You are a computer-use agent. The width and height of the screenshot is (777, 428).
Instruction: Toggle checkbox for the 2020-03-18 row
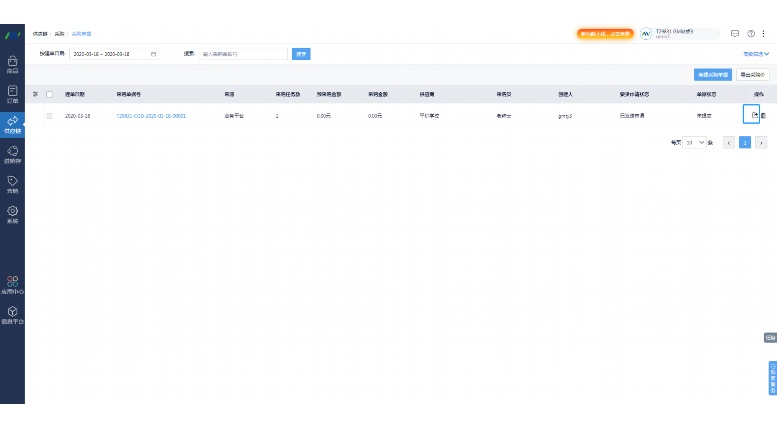49,116
